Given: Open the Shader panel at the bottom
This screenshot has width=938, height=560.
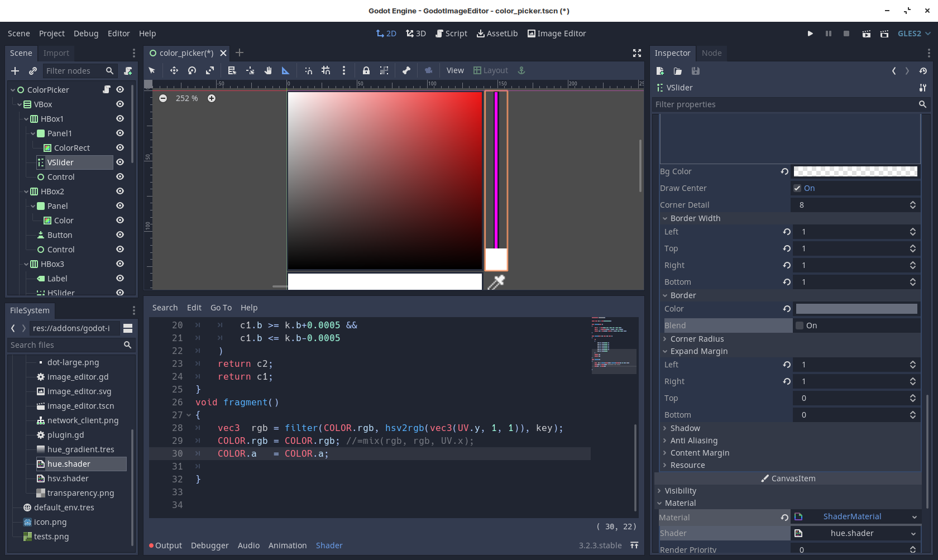Looking at the screenshot, I should click(329, 545).
